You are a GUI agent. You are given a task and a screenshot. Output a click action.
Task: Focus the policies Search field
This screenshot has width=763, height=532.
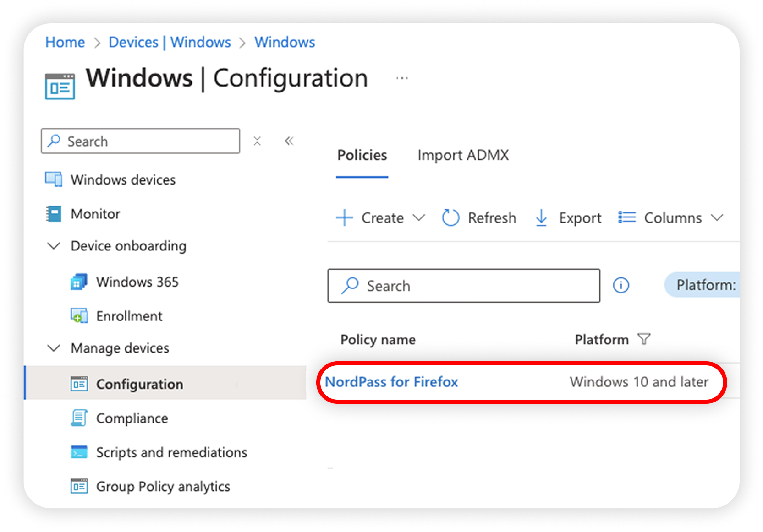pyautogui.click(x=464, y=286)
